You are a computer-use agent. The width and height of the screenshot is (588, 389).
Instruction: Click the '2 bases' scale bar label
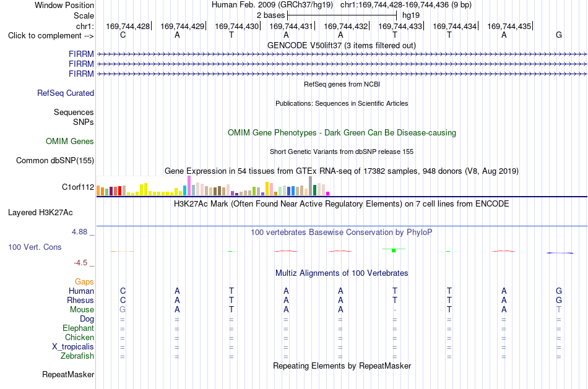click(270, 15)
